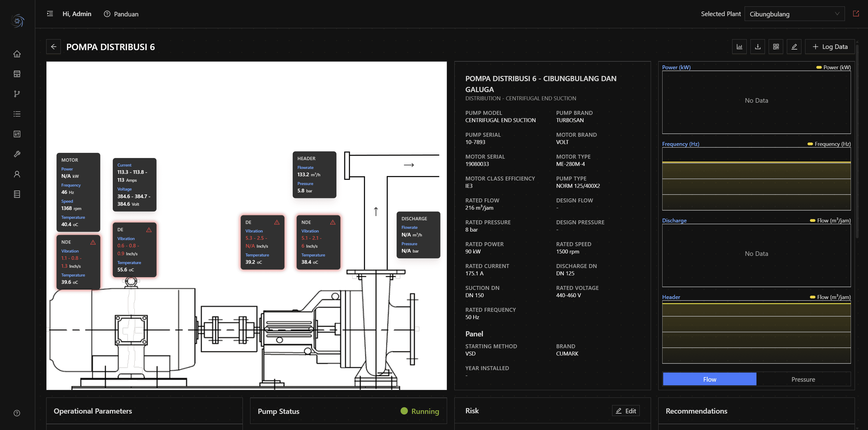Click the pencil edit icon in header toolbar

[794, 47]
